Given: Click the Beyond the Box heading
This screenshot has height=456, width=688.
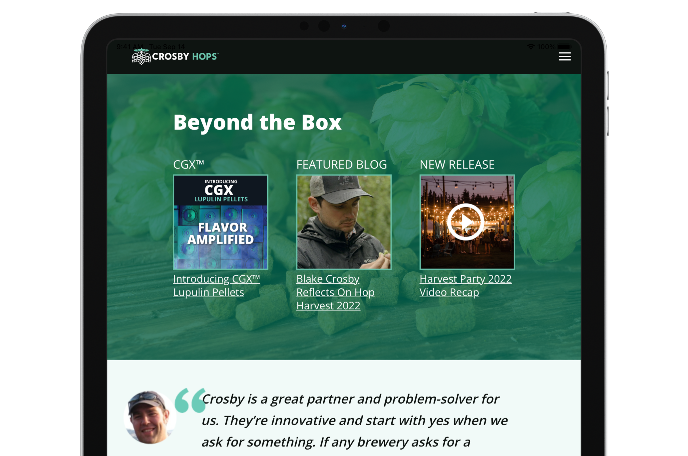Looking at the screenshot, I should point(257,122).
